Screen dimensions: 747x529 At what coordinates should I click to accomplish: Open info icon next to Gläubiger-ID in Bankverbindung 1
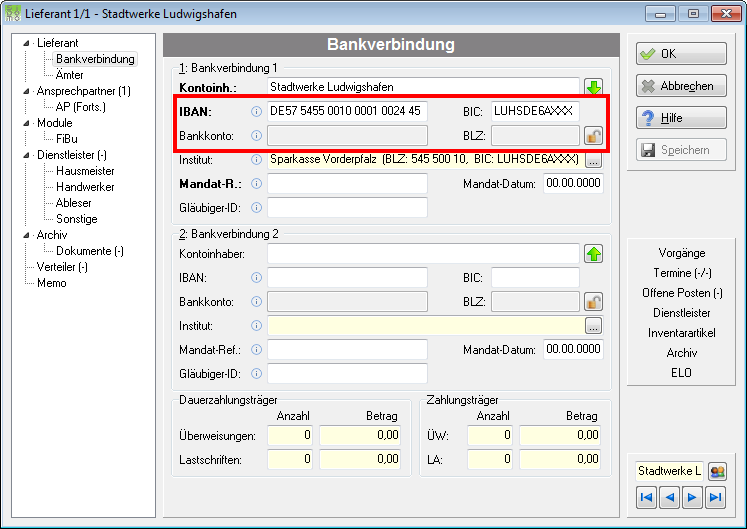pyautogui.click(x=256, y=208)
